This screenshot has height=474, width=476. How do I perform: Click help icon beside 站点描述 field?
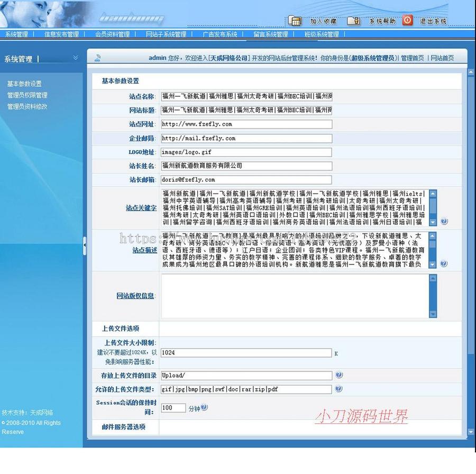(x=444, y=263)
